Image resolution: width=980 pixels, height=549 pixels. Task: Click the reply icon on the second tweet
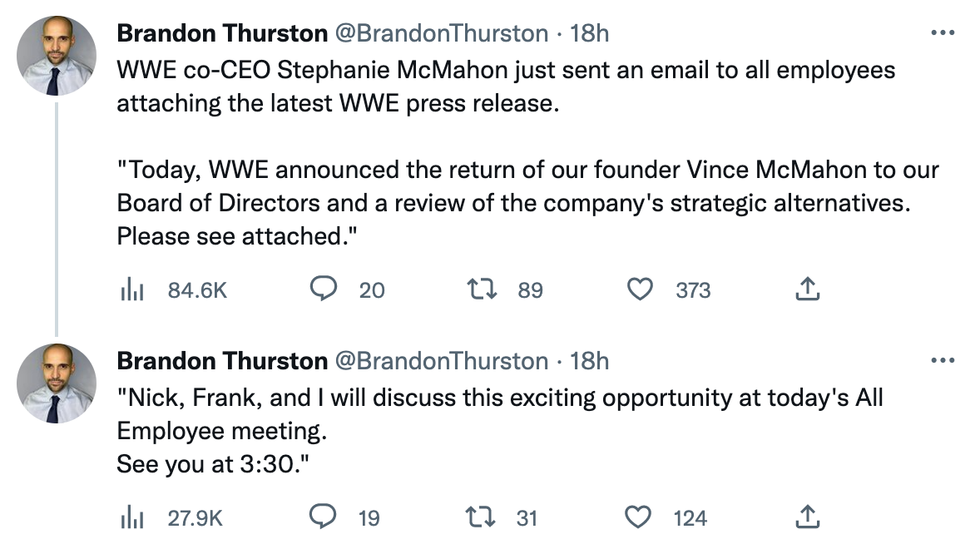tap(324, 516)
